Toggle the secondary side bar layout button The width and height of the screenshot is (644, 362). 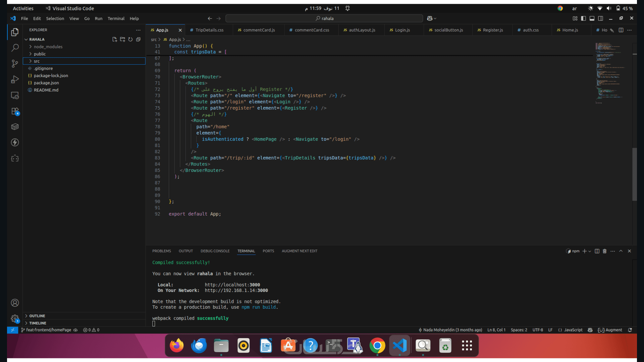point(601,18)
